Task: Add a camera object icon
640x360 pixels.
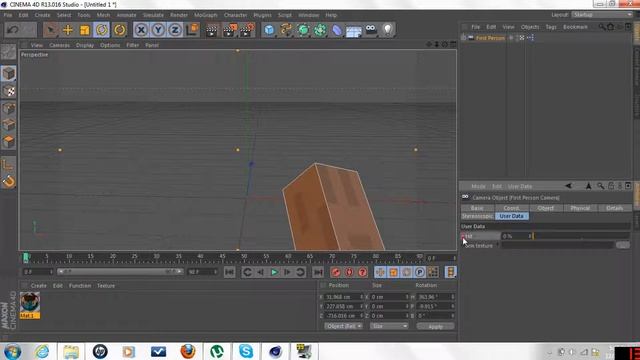Action: point(371,30)
